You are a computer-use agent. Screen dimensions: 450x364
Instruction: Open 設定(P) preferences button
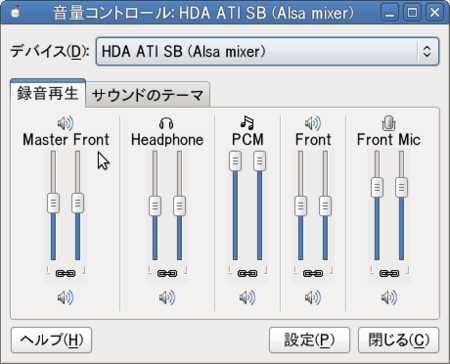309,340
